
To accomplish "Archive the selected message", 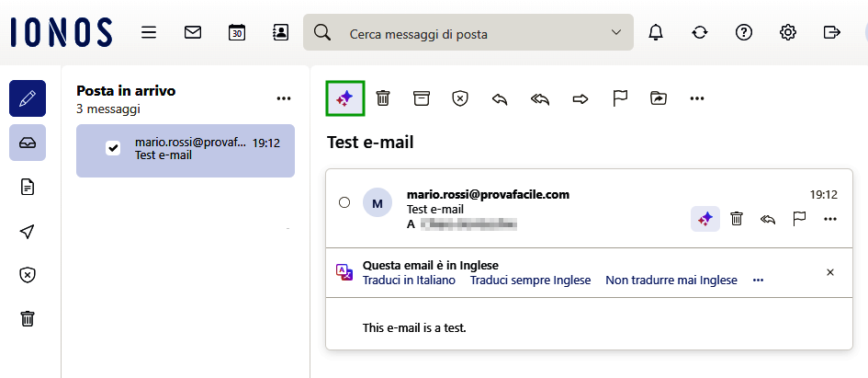I will point(422,98).
